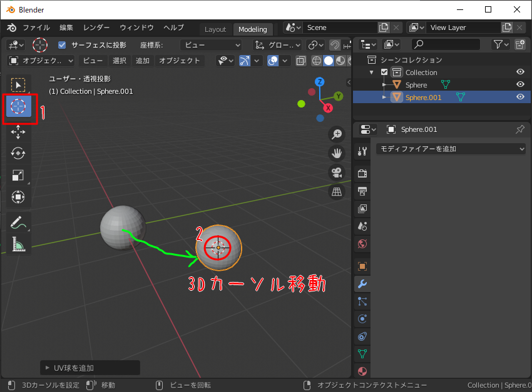Switch to wireframe shading
Image resolution: width=532 pixels, height=392 pixels.
(316, 61)
